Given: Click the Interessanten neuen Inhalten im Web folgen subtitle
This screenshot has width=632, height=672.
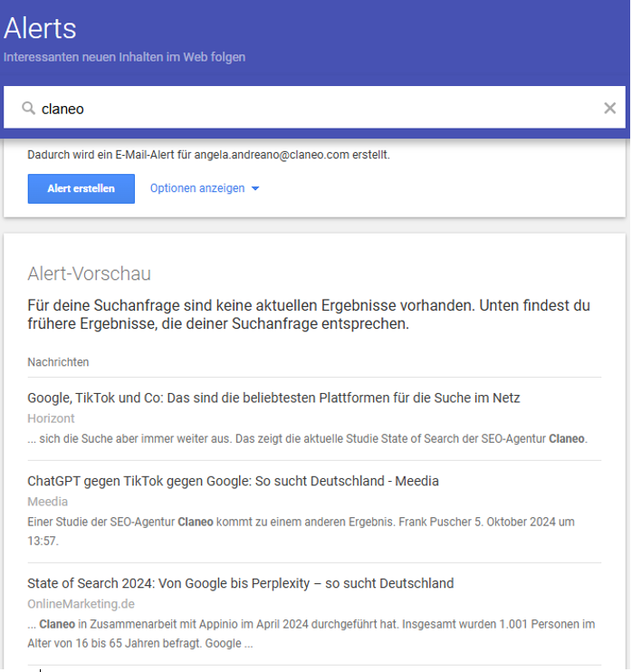Looking at the screenshot, I should pos(125,57).
